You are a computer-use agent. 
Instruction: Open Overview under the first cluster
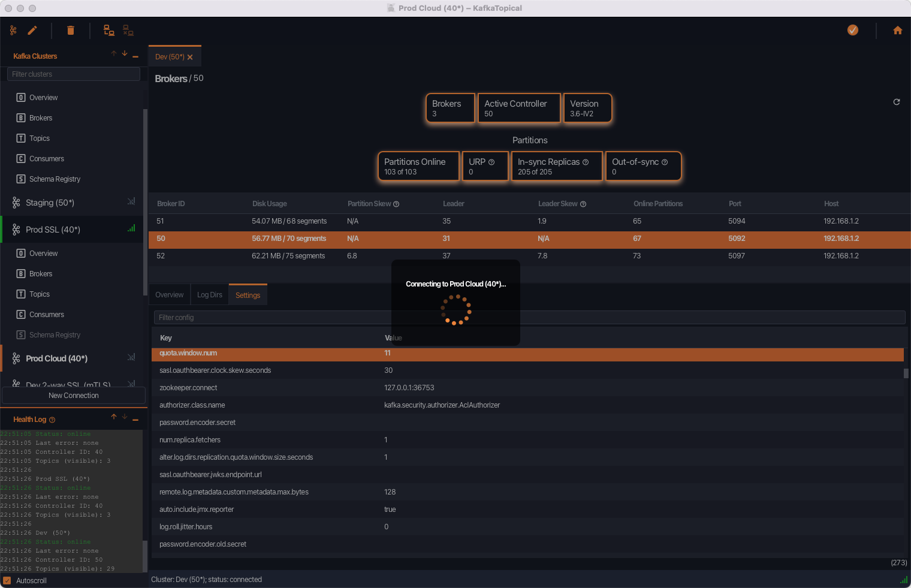[x=44, y=98]
